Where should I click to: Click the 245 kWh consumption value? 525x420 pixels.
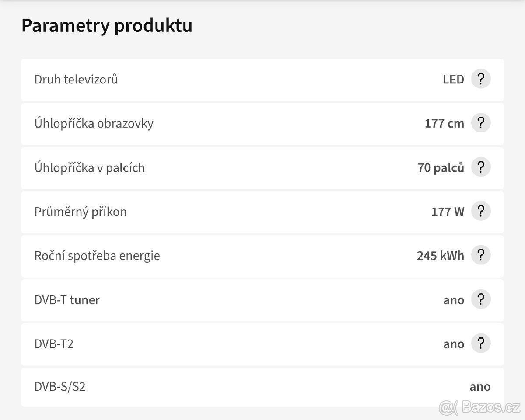pos(440,256)
